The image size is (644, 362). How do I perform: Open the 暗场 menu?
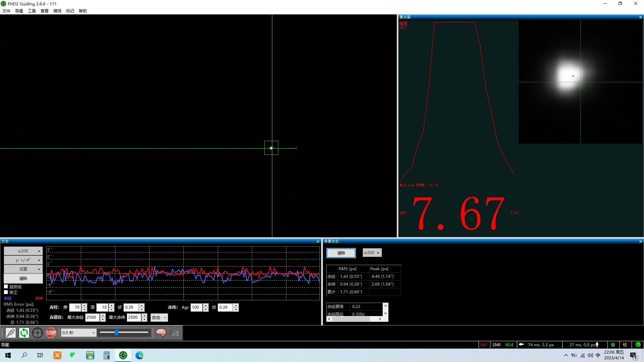click(57, 11)
